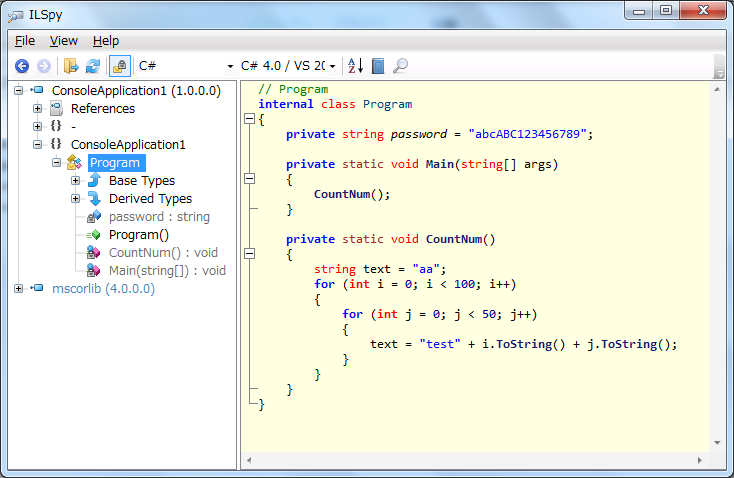The height and width of the screenshot is (478, 734).
Task: Click the blue book toolbar icon
Action: pos(378,66)
